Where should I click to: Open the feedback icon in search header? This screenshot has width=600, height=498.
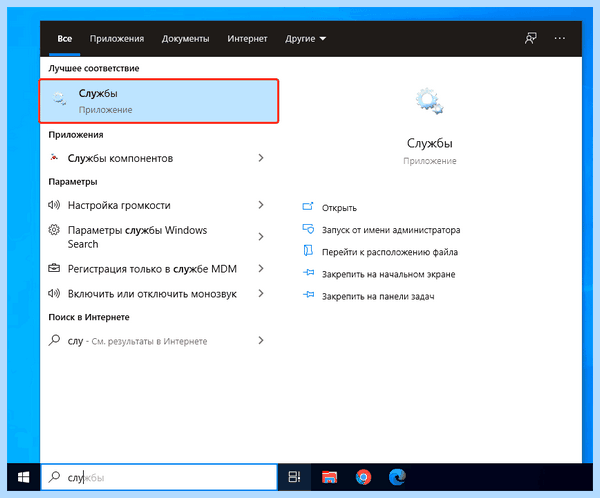pos(530,38)
